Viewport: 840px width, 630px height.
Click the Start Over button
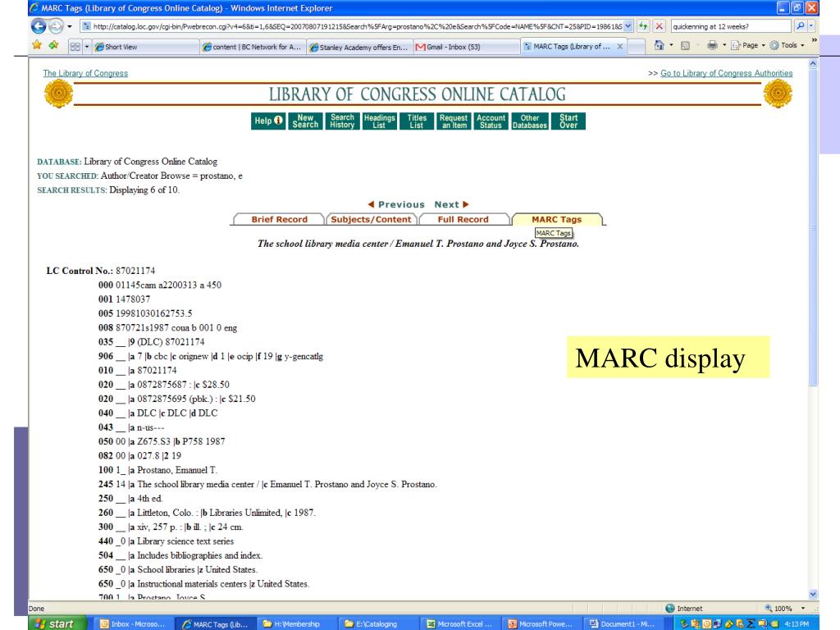click(568, 121)
